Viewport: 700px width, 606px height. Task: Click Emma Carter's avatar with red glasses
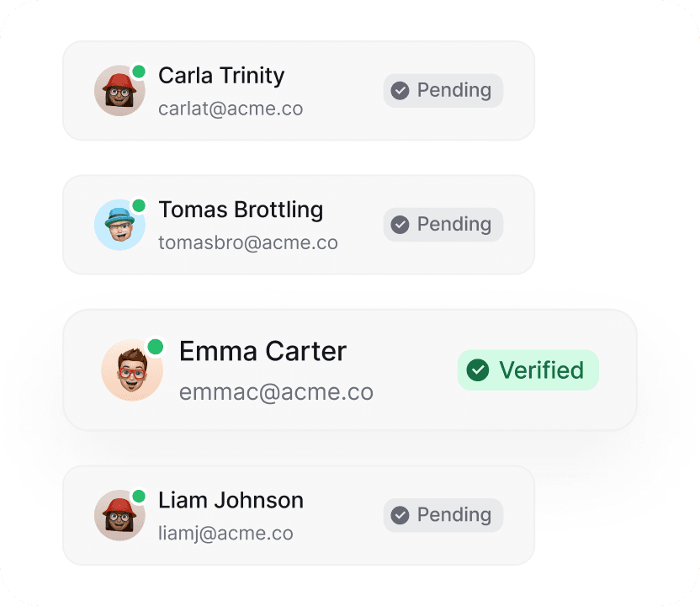coord(132,370)
